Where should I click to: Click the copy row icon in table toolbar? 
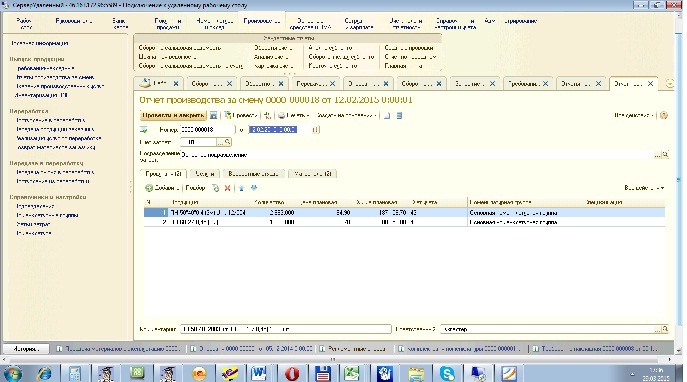pos(216,188)
